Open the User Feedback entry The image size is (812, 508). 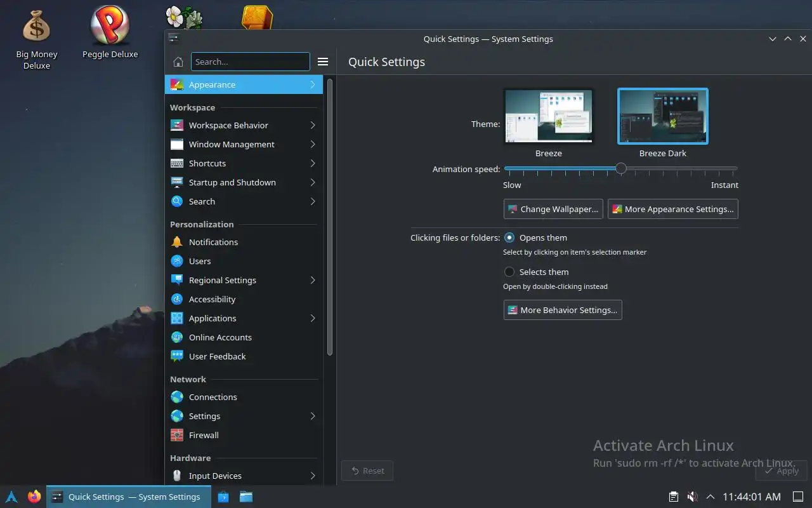tap(244, 356)
